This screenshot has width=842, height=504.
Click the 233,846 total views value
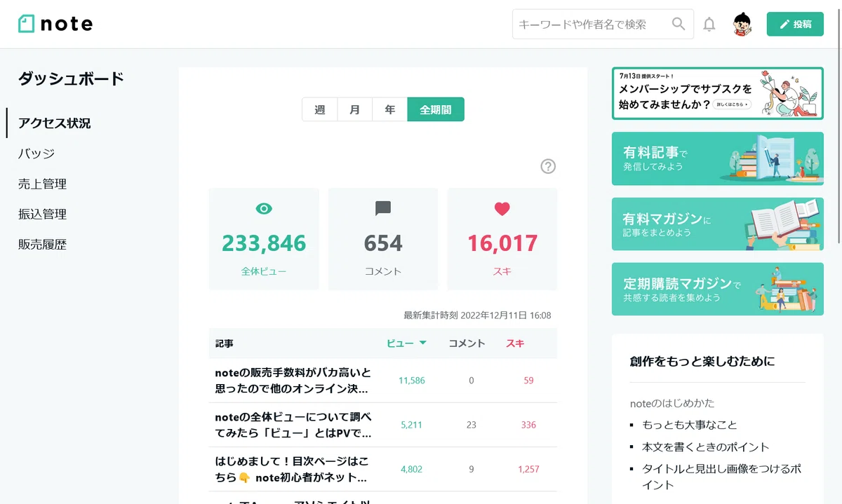264,243
